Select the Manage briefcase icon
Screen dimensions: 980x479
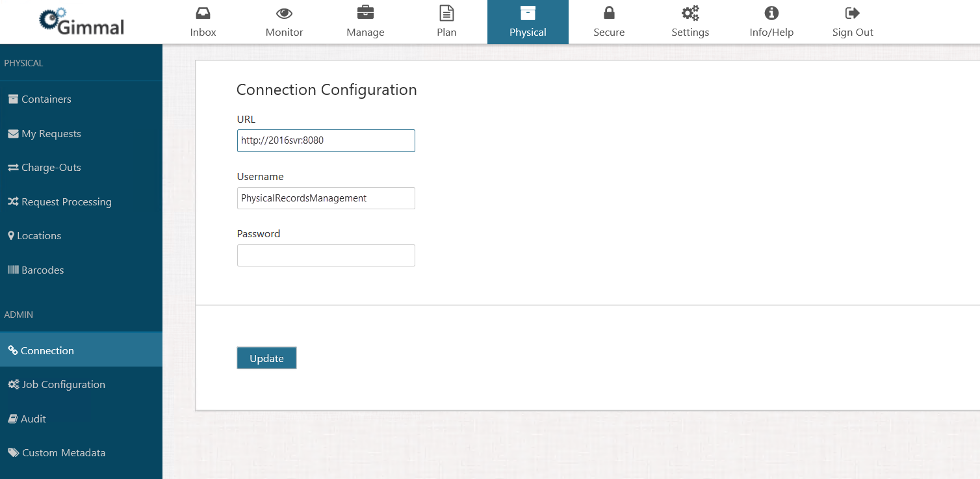365,13
